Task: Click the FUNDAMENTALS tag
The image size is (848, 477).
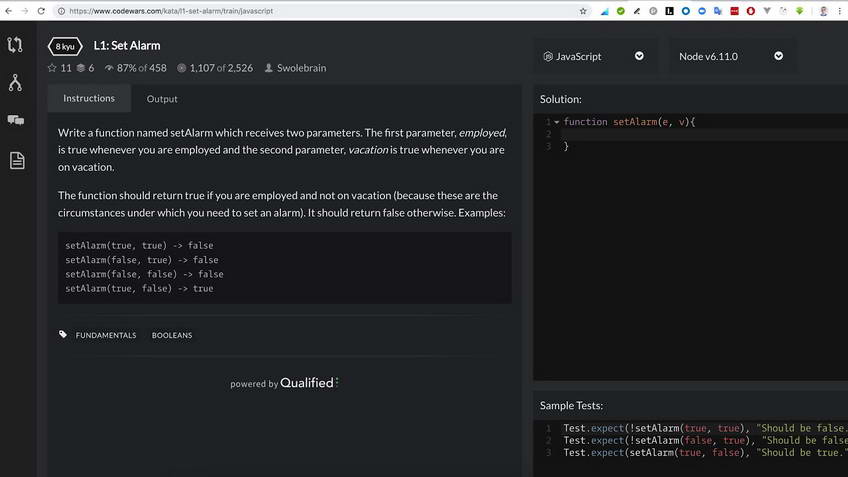Action: pyautogui.click(x=106, y=335)
